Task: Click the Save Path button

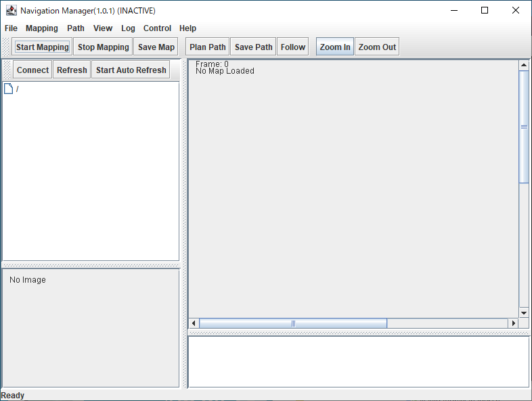Action: pyautogui.click(x=254, y=47)
